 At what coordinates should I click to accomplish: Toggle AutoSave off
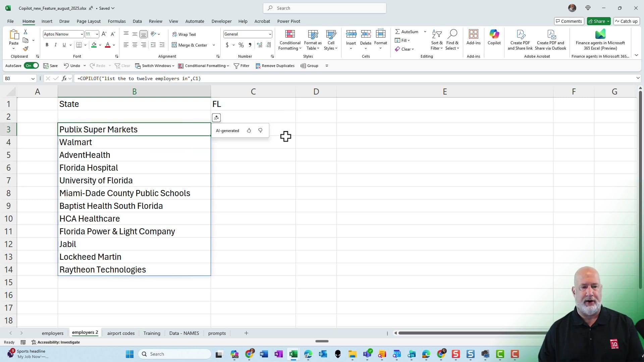(31, 66)
